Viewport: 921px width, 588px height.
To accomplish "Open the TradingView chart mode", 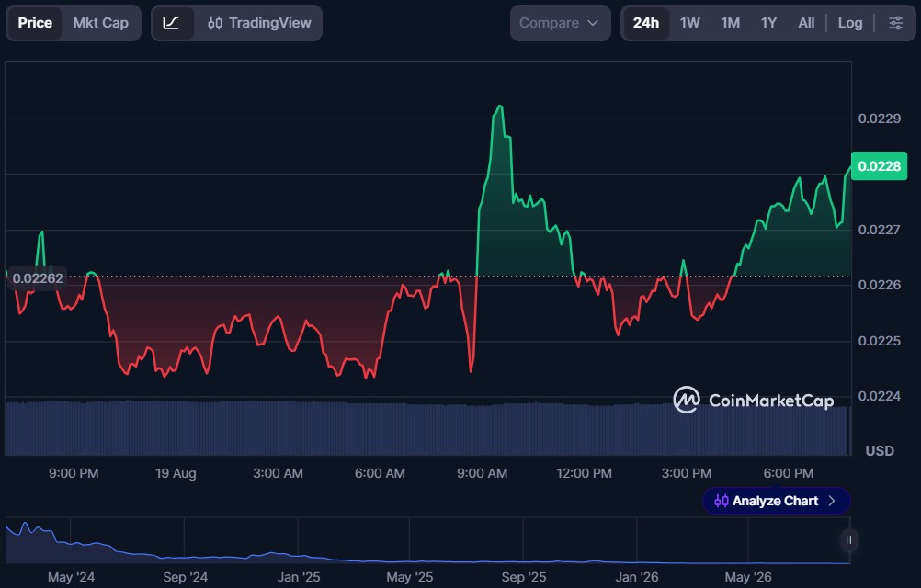I will pos(259,23).
